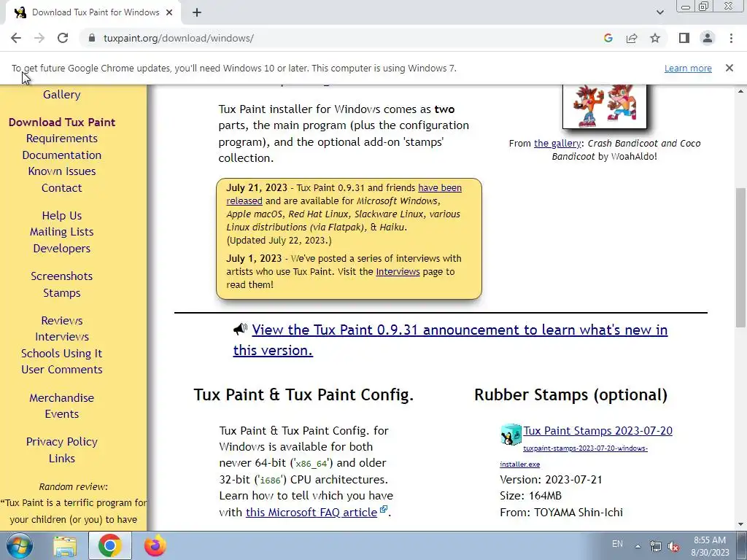Click the scrollbar down arrow

[x=740, y=524]
